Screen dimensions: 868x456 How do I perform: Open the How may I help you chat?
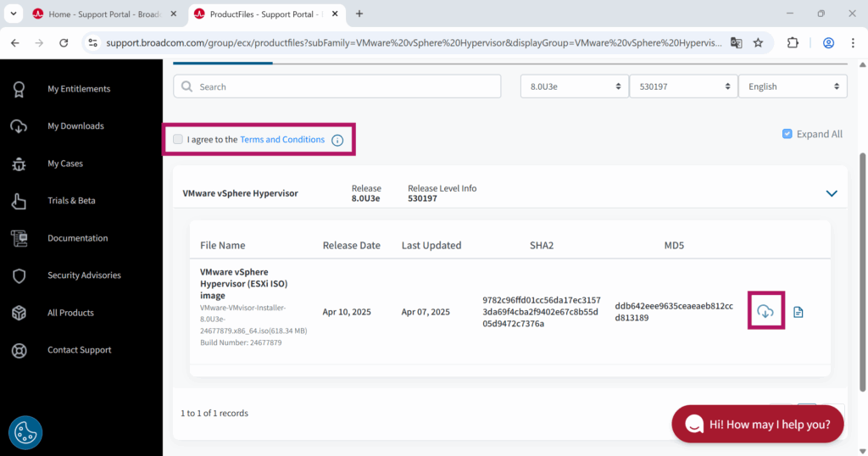(757, 424)
